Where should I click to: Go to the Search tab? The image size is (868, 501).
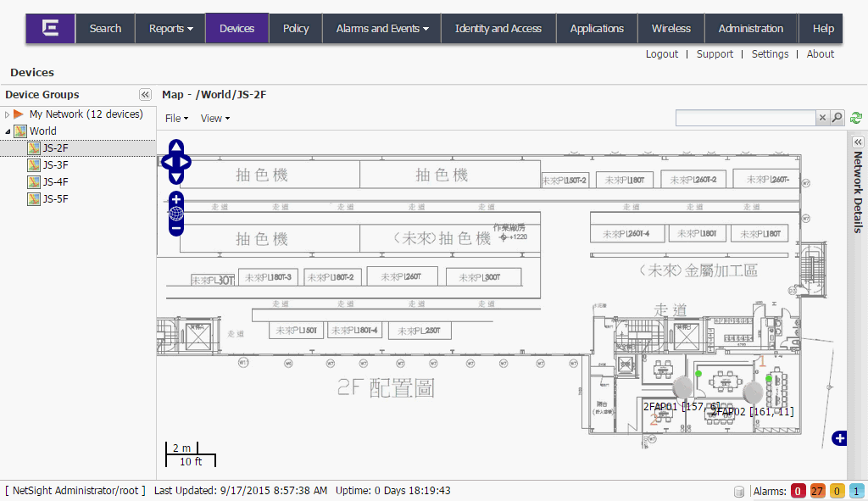coord(105,28)
